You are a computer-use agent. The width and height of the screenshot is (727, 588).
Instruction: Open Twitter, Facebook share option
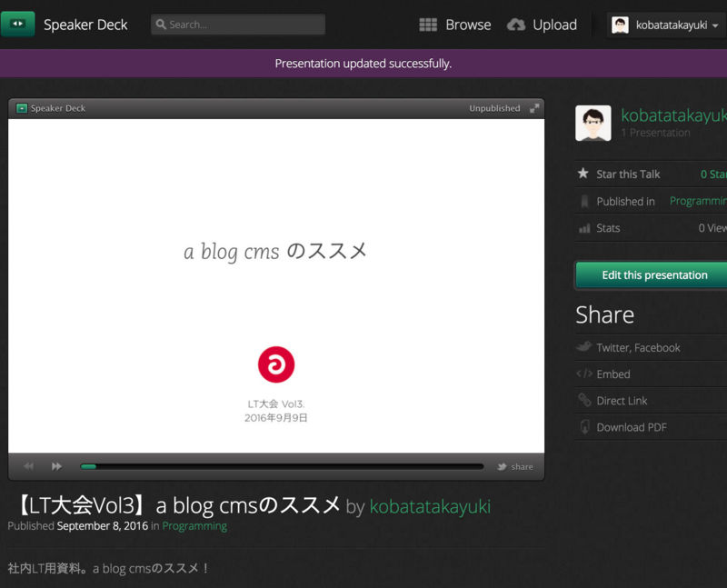pyautogui.click(x=638, y=348)
